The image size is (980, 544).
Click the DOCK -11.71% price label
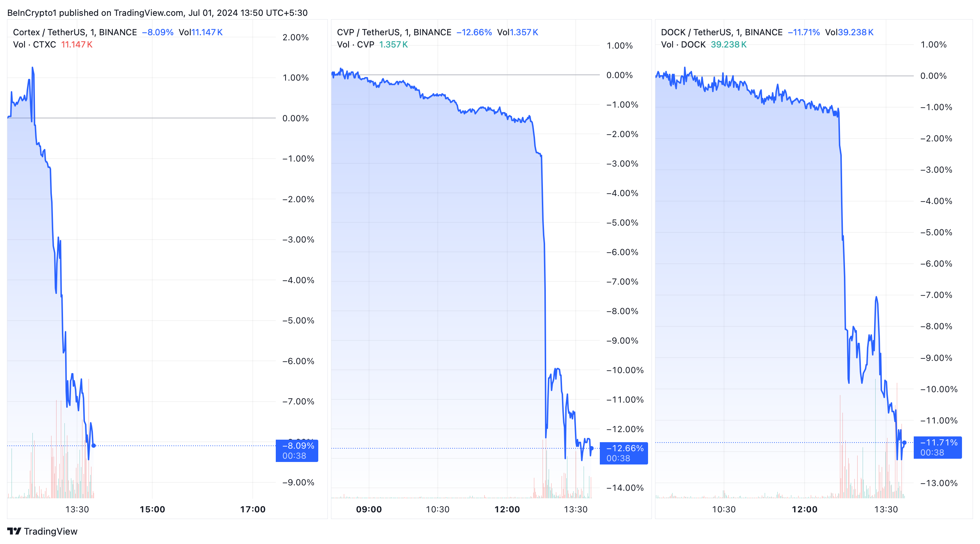pyautogui.click(x=938, y=447)
